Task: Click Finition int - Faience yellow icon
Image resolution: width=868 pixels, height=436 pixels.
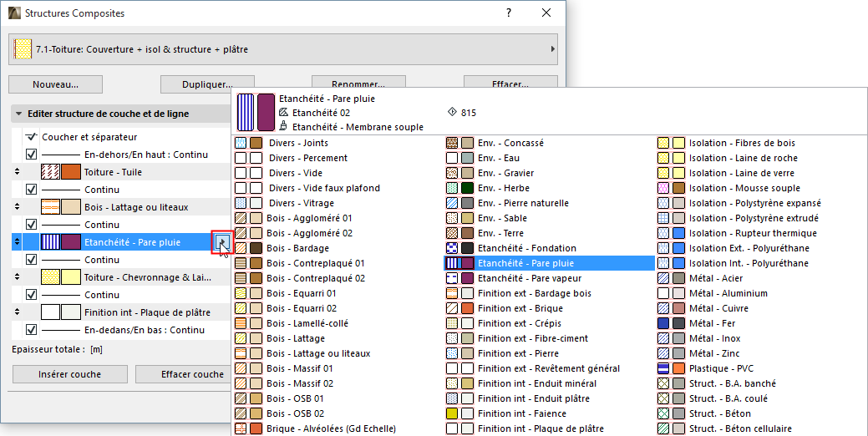Action: click(452, 413)
